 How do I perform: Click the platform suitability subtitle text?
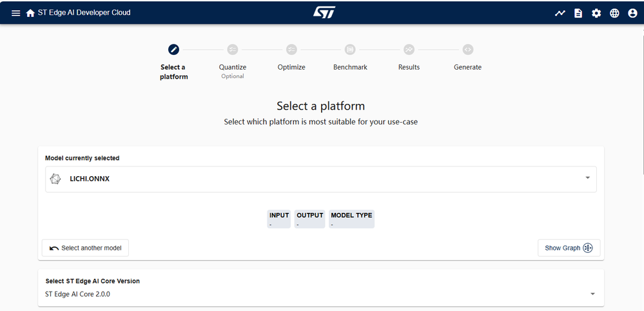point(321,122)
